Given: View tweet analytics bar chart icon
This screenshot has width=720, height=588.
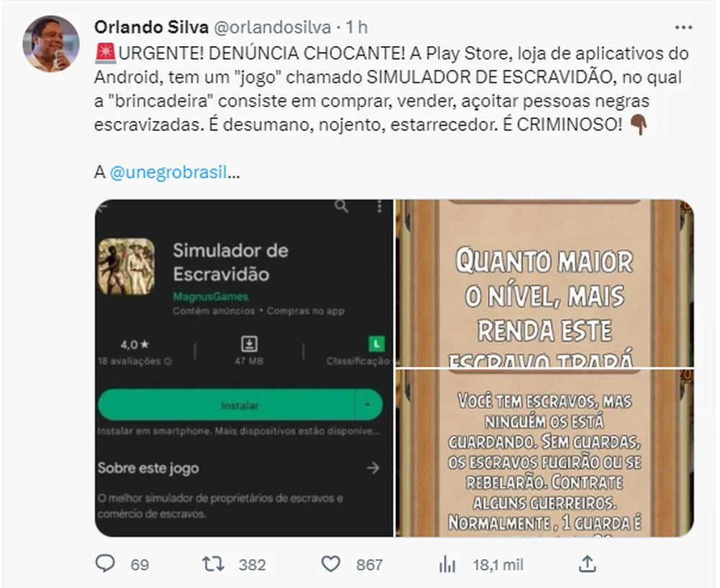Looking at the screenshot, I should tap(447, 564).
